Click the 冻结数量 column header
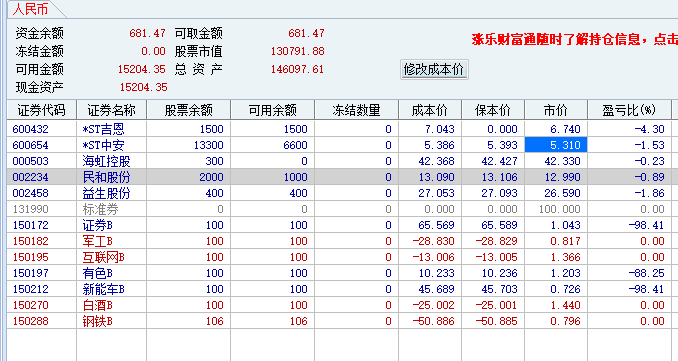Image resolution: width=678 pixels, height=361 pixels. click(356, 110)
